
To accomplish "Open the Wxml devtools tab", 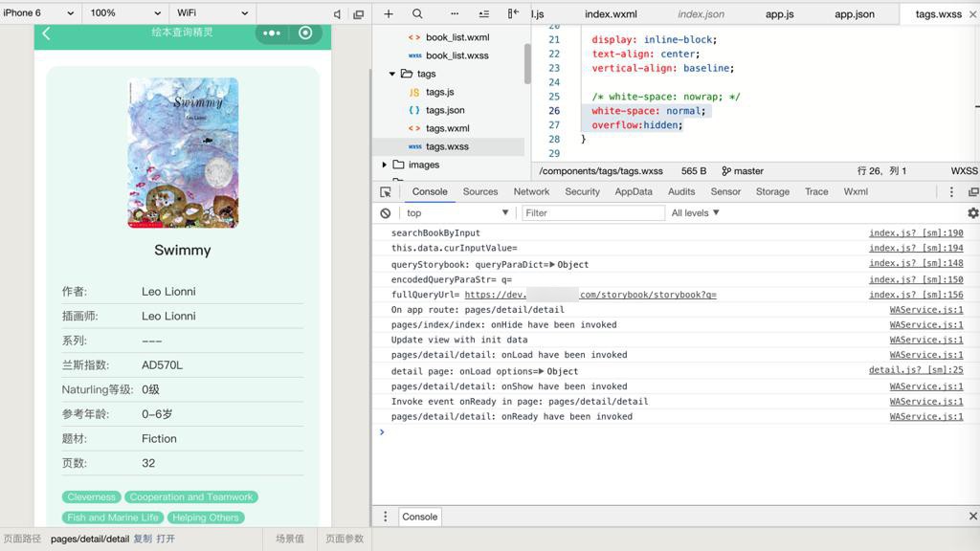I will (x=856, y=191).
